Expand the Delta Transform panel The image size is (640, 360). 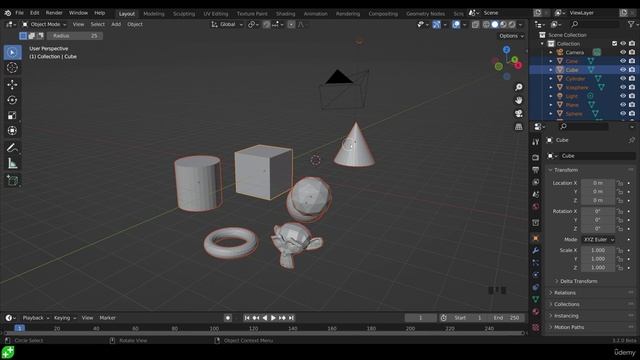(578, 281)
